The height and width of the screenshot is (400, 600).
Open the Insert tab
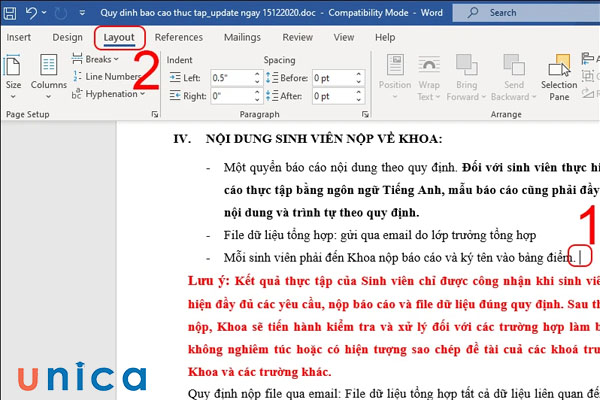[18, 38]
